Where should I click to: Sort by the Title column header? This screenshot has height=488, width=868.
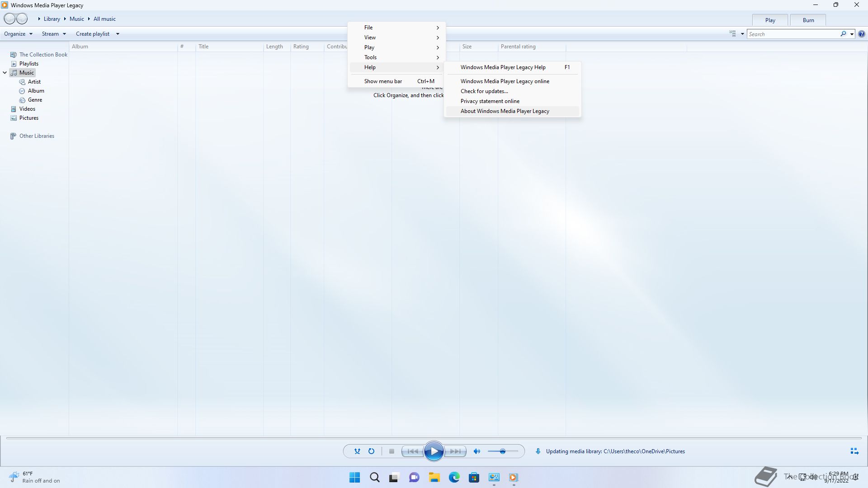click(229, 47)
